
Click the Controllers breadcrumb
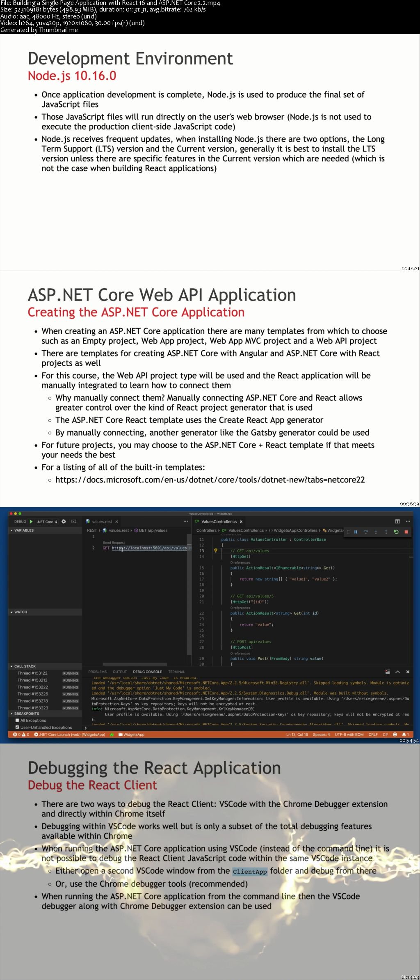coord(206,530)
